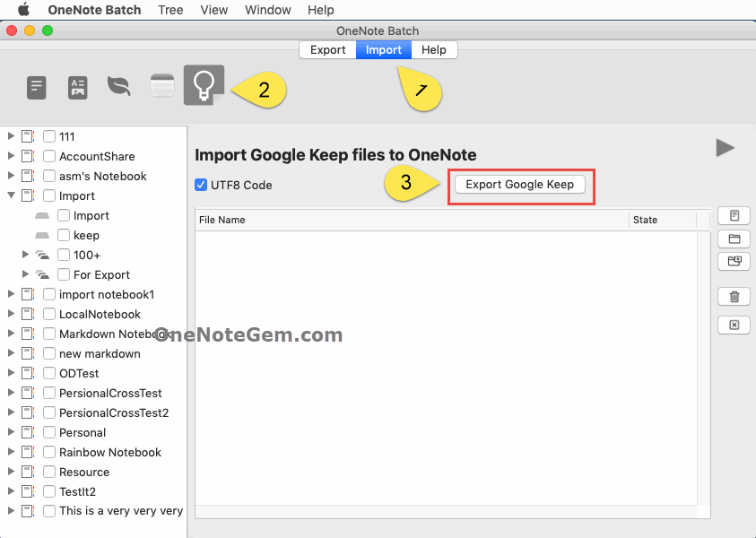Viewport: 756px width, 538px height.
Task: Expand the Markdown Notebook node
Action: pyautogui.click(x=11, y=334)
